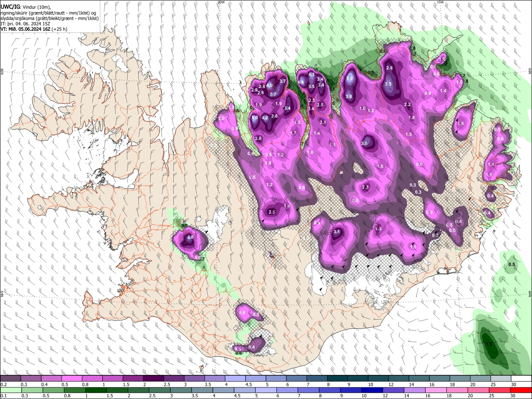This screenshot has width=532, height=399.
Task: Click the '15W' longitude label at the top edge
Action: (440, 2)
